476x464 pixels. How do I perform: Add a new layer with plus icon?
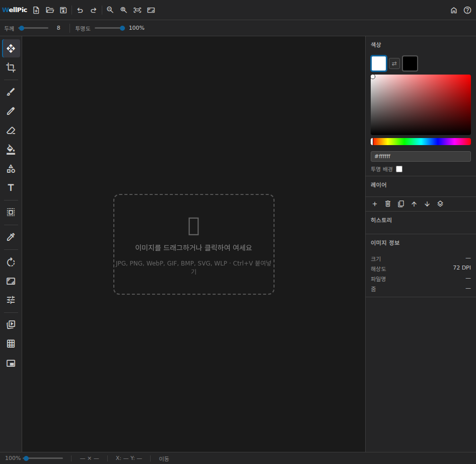click(x=375, y=204)
